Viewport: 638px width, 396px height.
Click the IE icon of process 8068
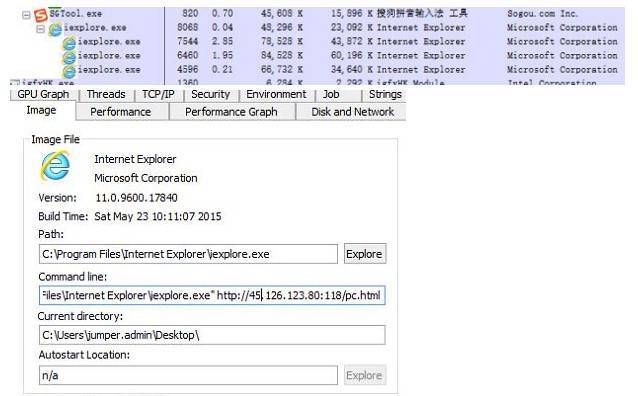pos(55,28)
